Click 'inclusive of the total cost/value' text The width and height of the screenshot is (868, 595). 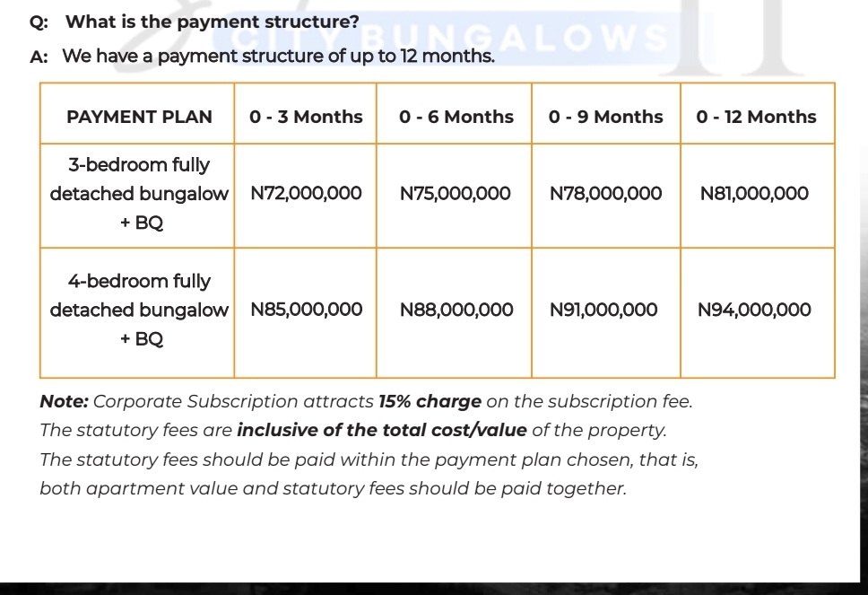pos(382,431)
